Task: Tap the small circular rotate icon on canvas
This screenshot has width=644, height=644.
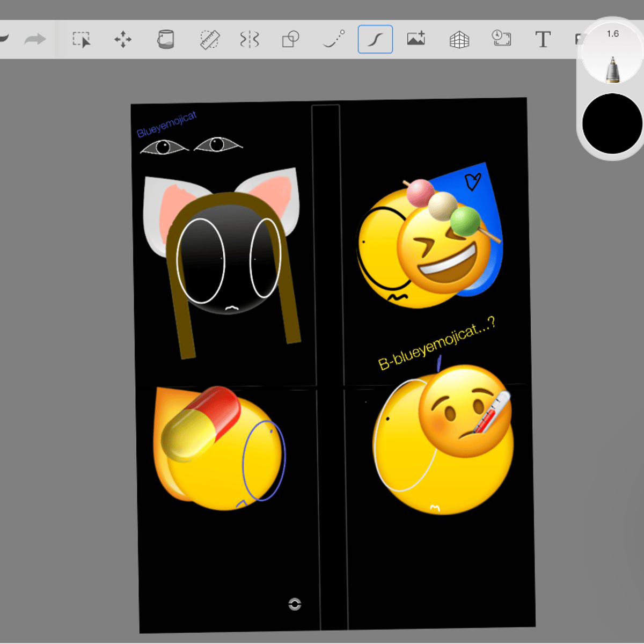Action: point(295,604)
